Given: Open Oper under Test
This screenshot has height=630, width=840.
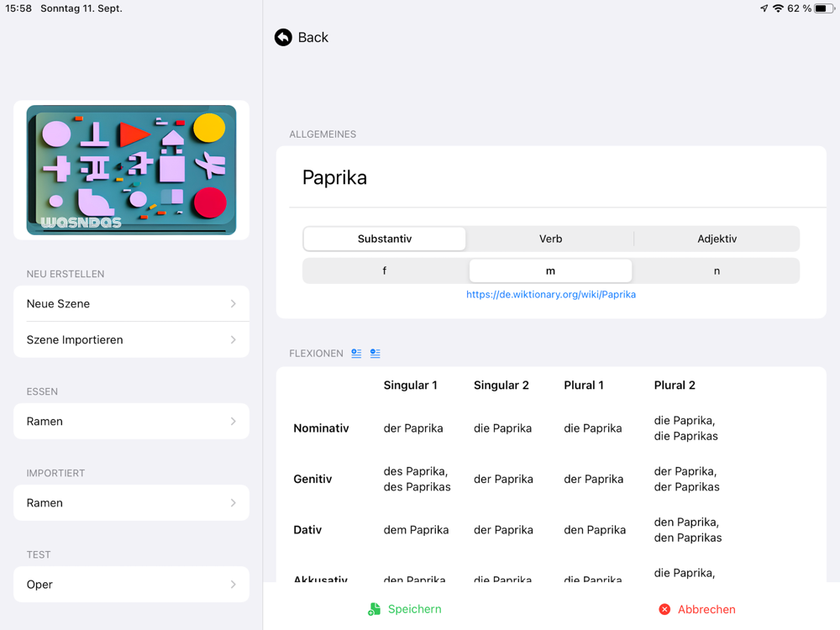Looking at the screenshot, I should pos(131,585).
